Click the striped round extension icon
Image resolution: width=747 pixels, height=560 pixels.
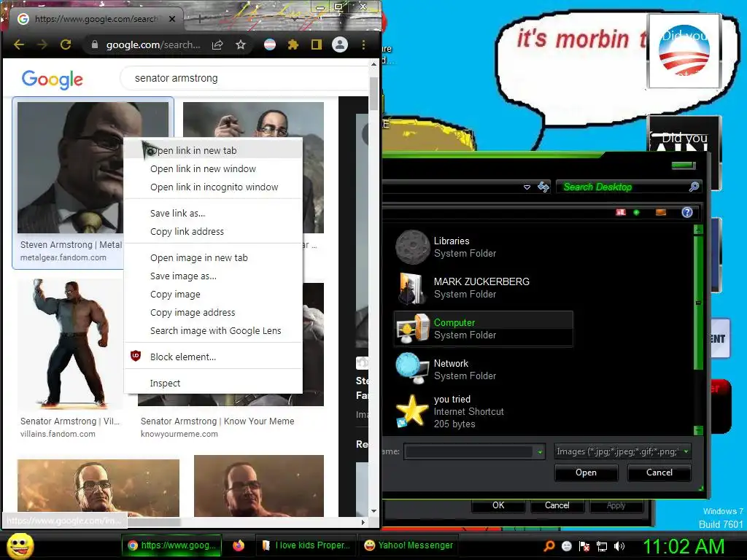pos(270,44)
